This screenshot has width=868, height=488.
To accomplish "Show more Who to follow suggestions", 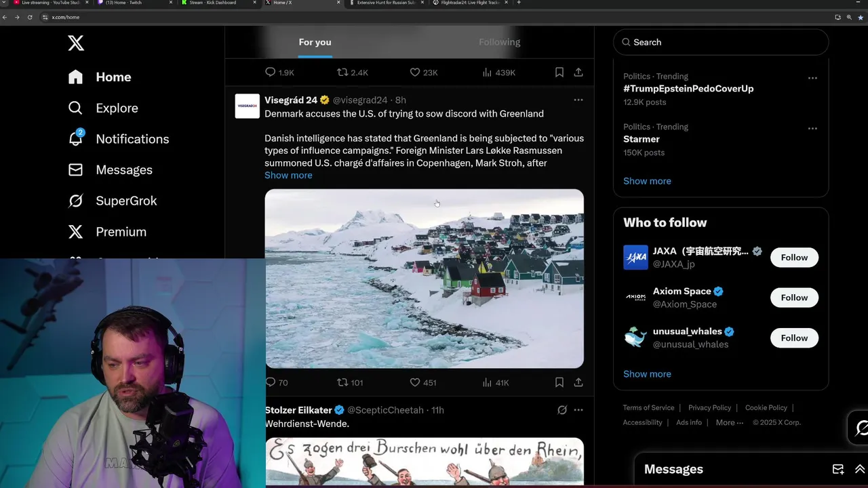I will (x=647, y=374).
